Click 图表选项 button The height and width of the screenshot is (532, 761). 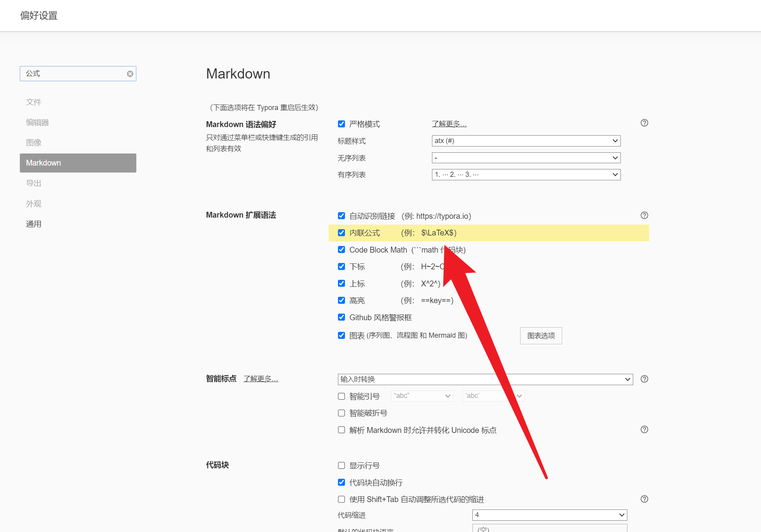tap(541, 336)
